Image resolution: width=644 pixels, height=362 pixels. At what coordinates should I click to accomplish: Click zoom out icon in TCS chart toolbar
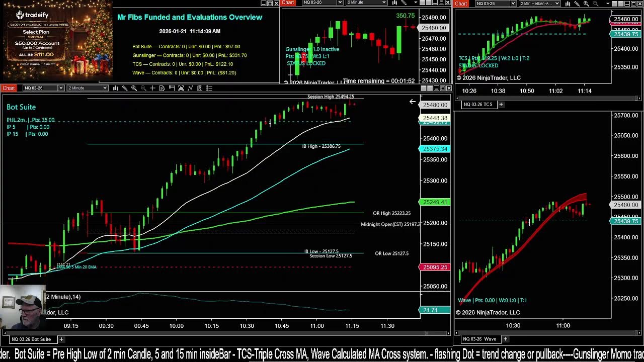click(x=595, y=4)
